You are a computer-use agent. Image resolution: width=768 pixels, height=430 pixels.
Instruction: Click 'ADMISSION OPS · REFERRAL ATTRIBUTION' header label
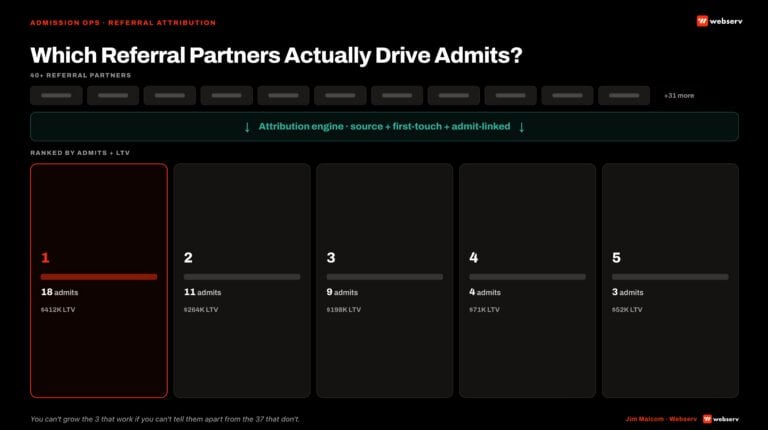tap(123, 23)
